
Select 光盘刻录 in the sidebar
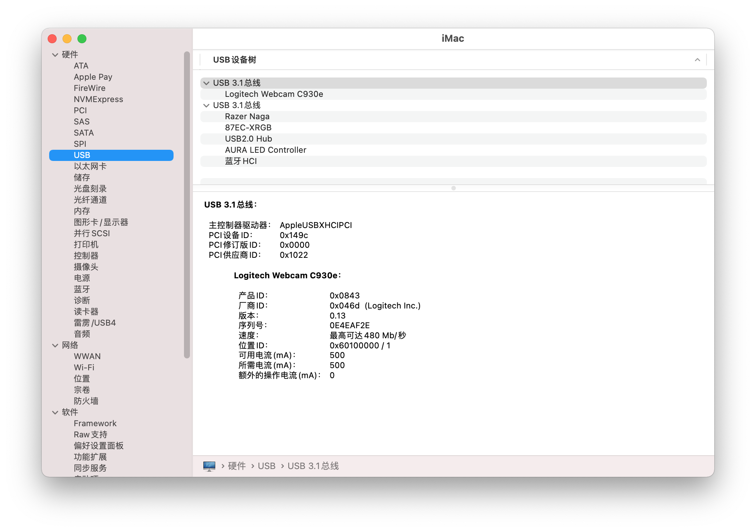90,189
